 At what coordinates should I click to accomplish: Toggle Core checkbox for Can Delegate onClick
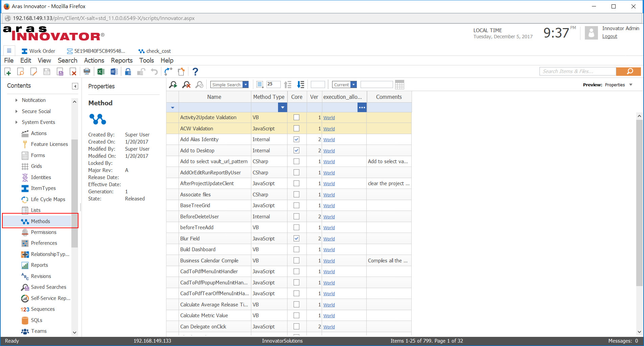click(x=296, y=326)
